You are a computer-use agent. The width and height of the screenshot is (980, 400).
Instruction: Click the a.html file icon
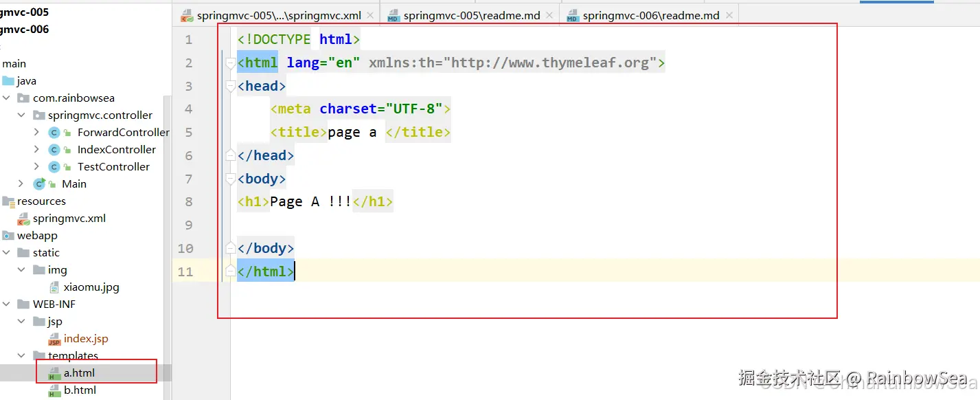54,373
